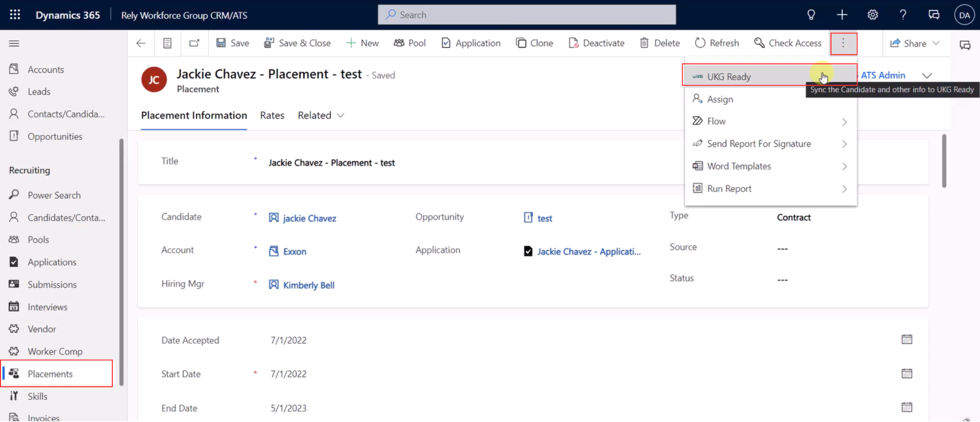Open the Start Date calendar picker
This screenshot has height=422, width=980.
pyautogui.click(x=907, y=373)
